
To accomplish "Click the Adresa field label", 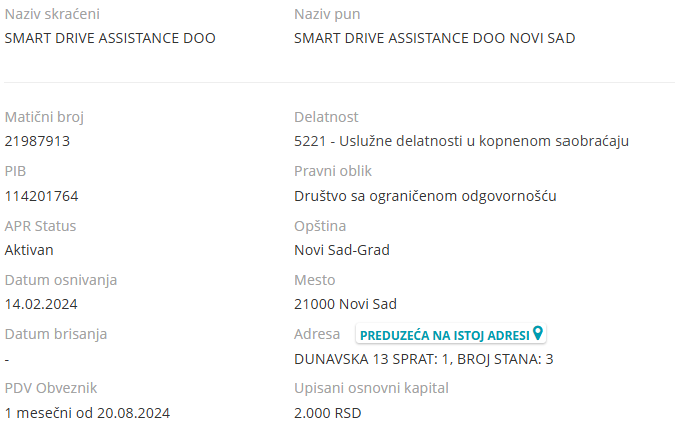I will tap(317, 334).
